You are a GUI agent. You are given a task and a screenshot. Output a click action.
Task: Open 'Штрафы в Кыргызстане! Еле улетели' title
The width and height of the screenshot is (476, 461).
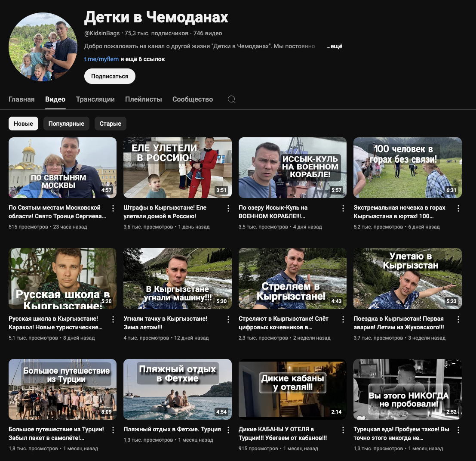165,212
